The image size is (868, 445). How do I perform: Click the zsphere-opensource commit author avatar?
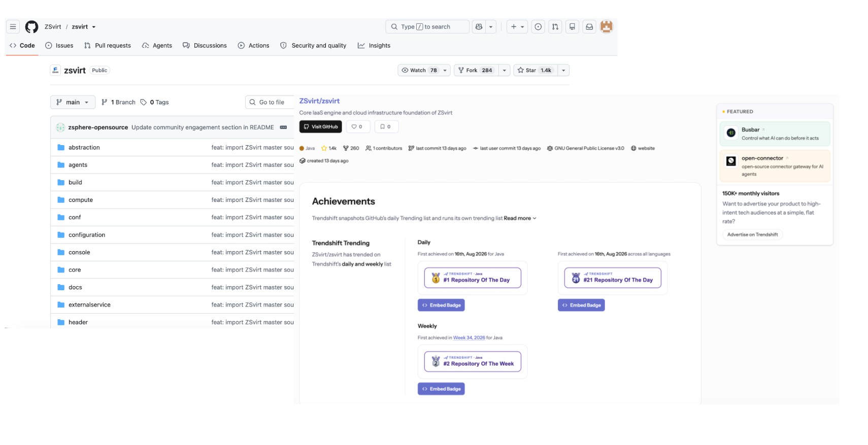[60, 127]
